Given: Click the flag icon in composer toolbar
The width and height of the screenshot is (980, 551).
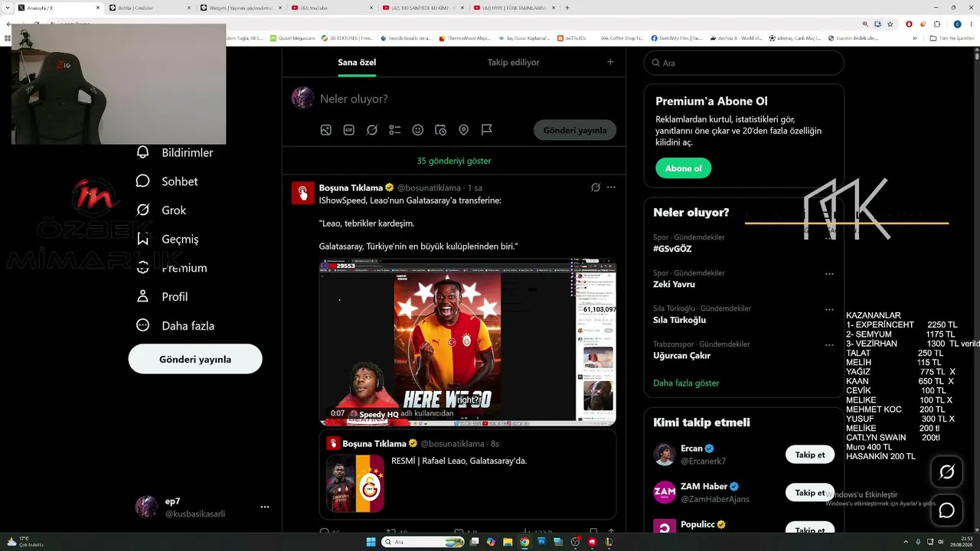Looking at the screenshot, I should [487, 130].
